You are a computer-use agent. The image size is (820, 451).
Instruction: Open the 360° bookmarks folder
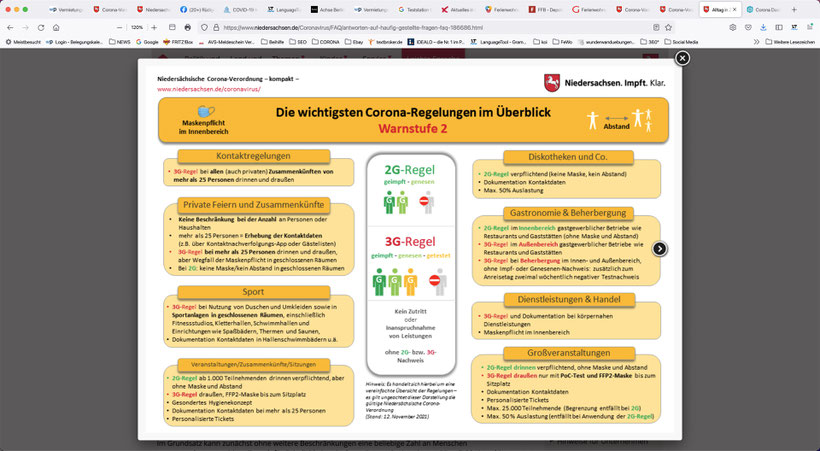pyautogui.click(x=650, y=42)
